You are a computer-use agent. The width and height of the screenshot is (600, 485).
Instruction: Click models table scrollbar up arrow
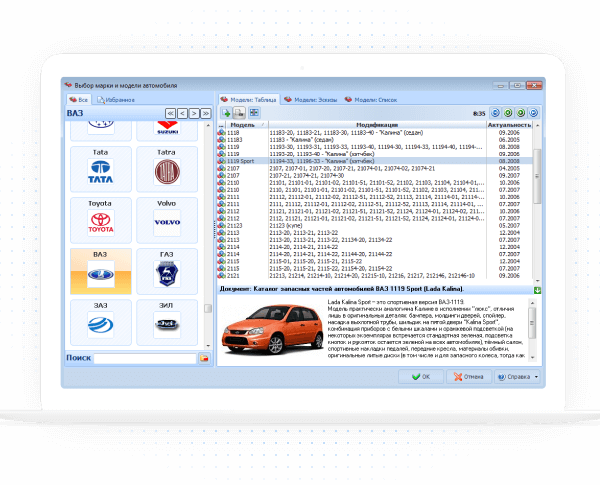tap(537, 125)
